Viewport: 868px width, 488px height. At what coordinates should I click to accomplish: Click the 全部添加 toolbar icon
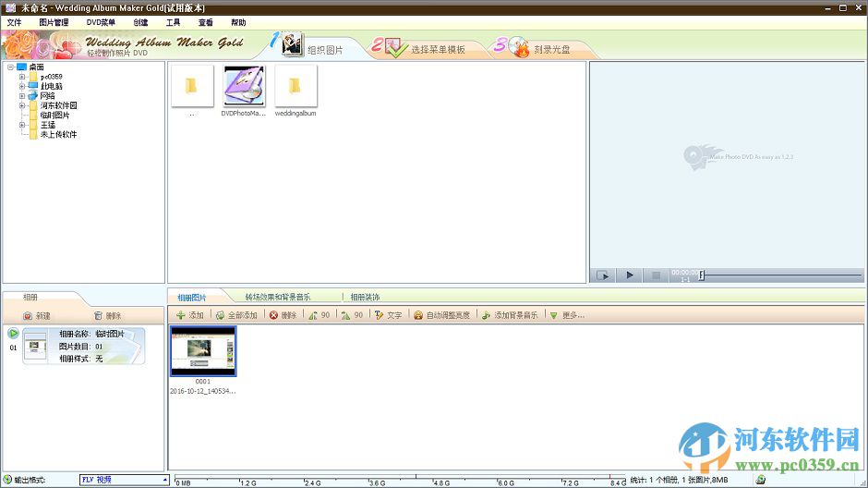pos(221,315)
